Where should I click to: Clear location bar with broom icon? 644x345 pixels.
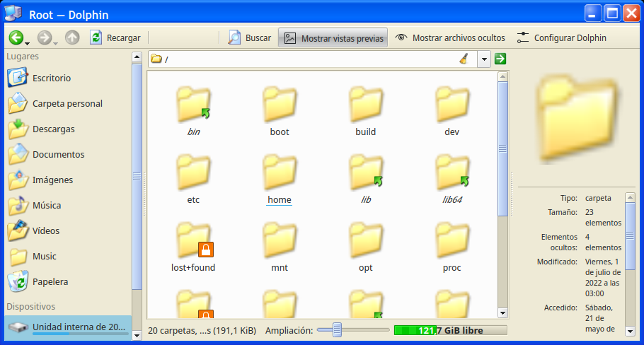pyautogui.click(x=464, y=59)
